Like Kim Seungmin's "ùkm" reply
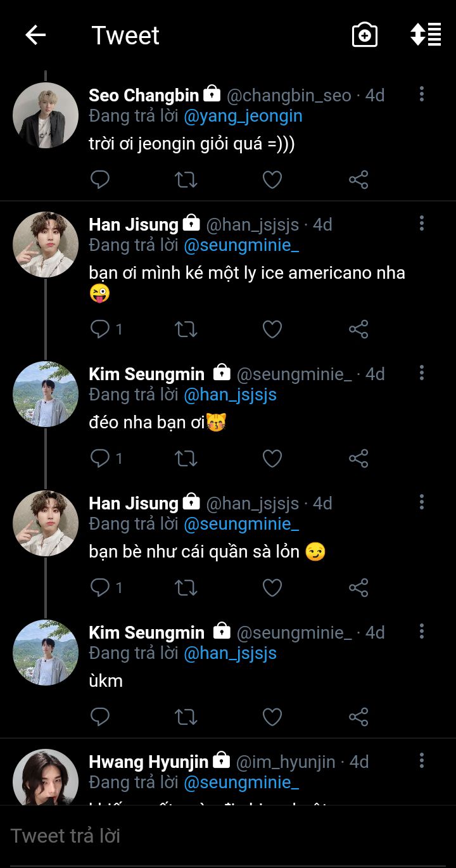 (272, 717)
